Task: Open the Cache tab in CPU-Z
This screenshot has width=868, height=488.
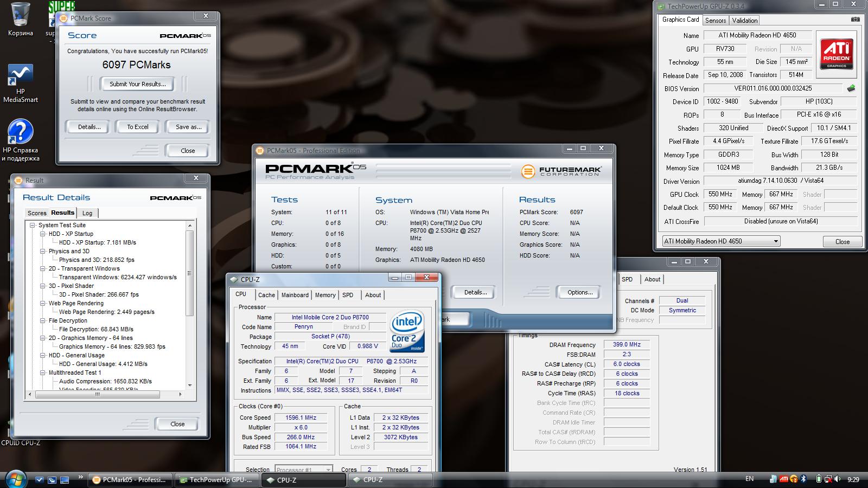Action: click(266, 295)
